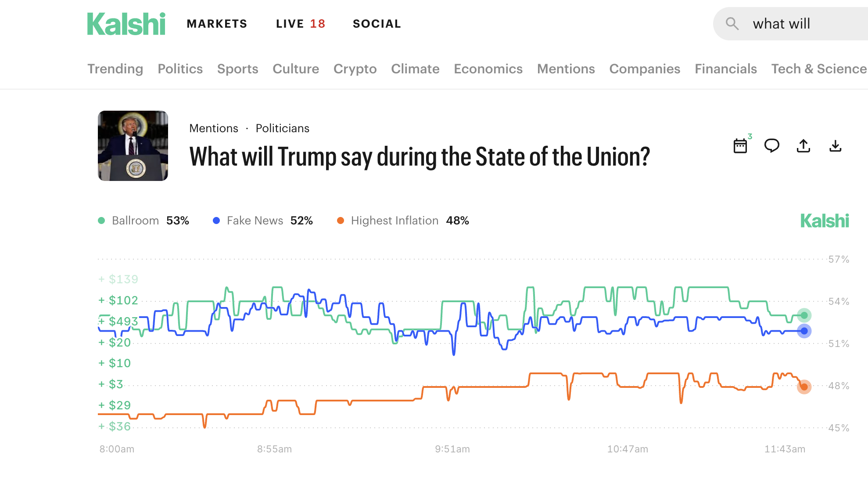Viewport: 868px width, 477px height.
Task: Click the Kalshi logo
Action: click(126, 24)
